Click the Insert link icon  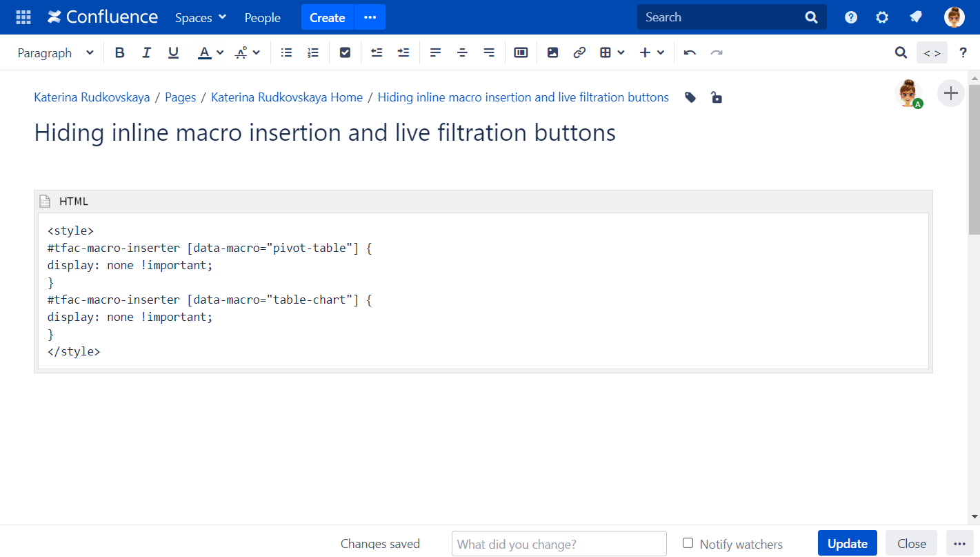click(579, 52)
